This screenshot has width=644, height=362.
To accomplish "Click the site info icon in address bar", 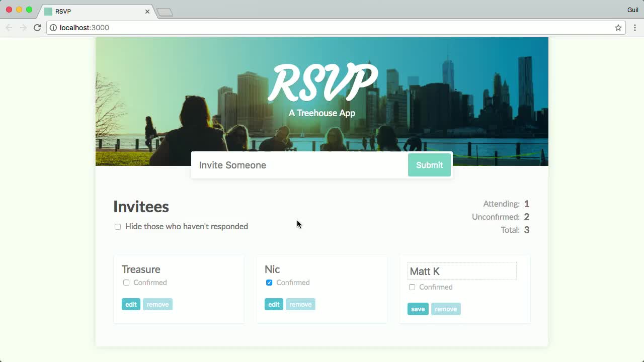I will coord(53,28).
